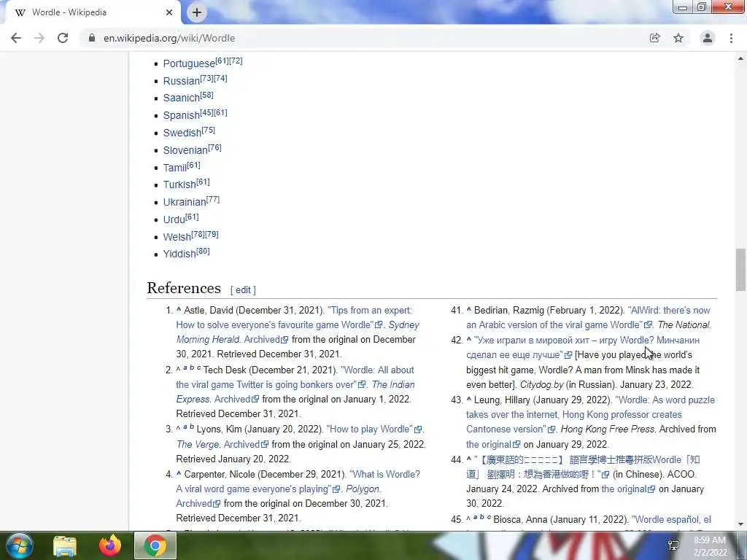Click backlink "a" of reference 2
The image size is (747, 560).
(185, 367)
